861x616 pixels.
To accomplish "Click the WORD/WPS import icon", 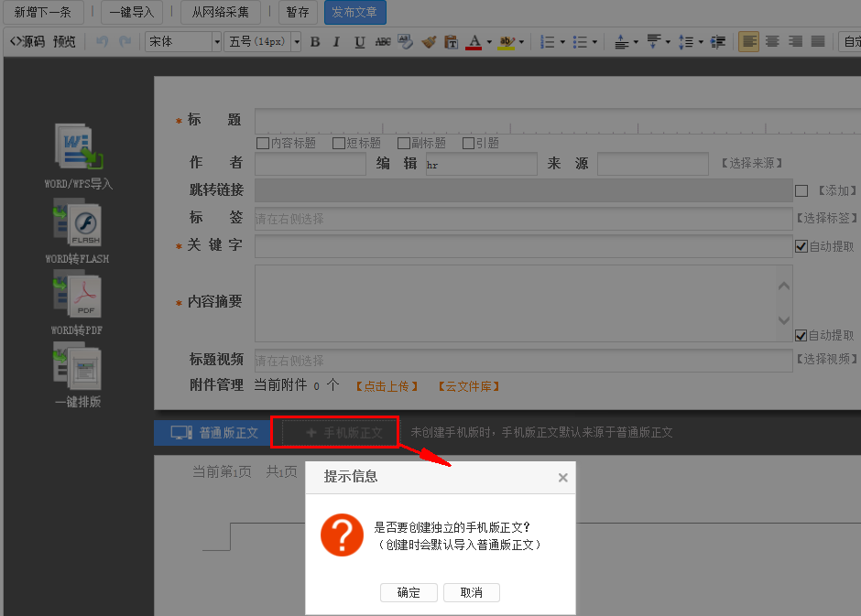I will (78, 147).
